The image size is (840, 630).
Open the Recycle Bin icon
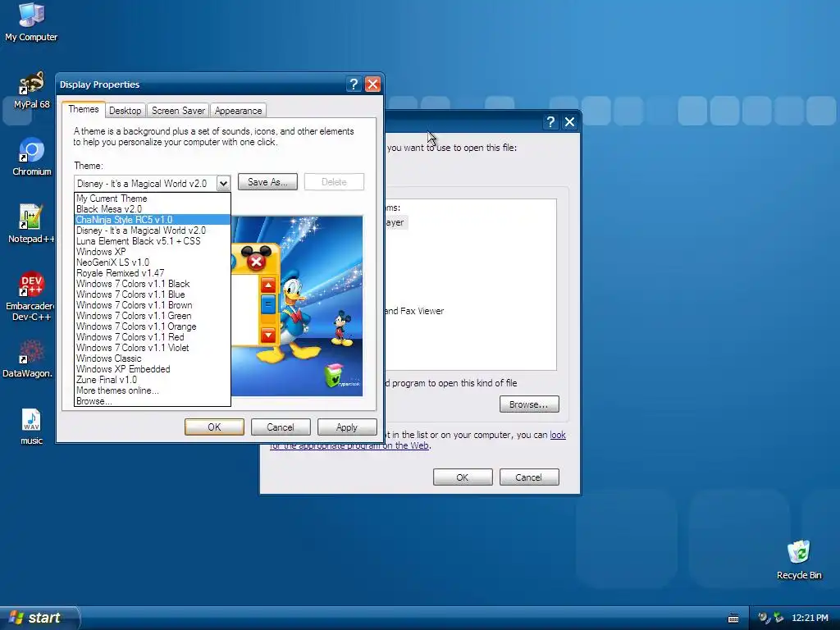799,559
